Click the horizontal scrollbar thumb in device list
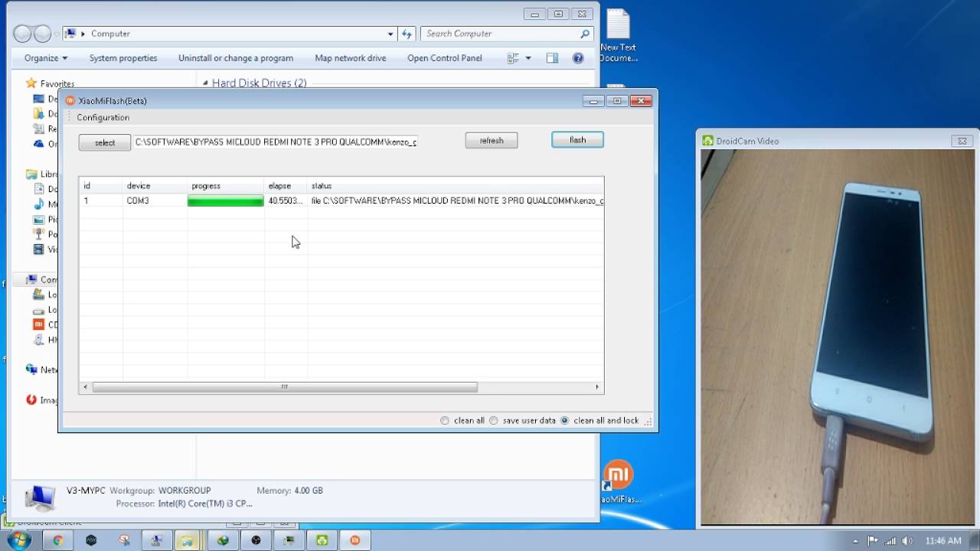Viewport: 980px width, 551px height. [x=285, y=387]
